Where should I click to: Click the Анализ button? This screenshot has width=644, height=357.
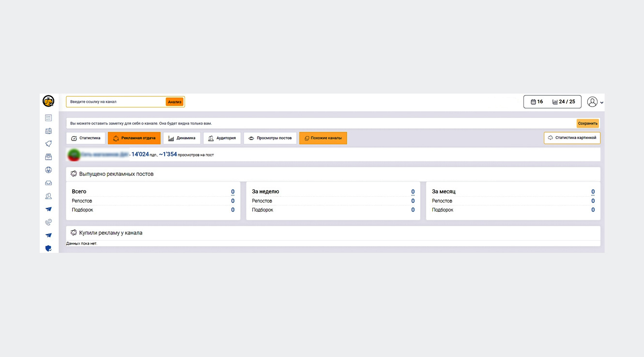coord(175,102)
